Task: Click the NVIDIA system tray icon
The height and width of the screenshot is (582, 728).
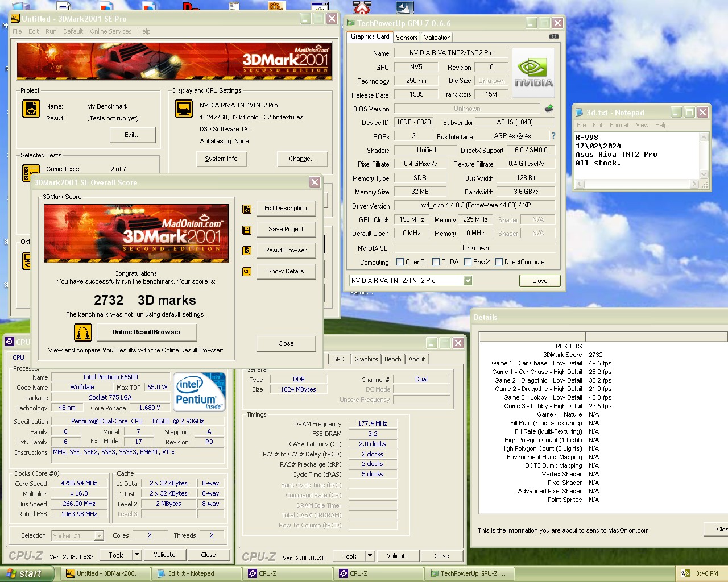Action: [685, 573]
